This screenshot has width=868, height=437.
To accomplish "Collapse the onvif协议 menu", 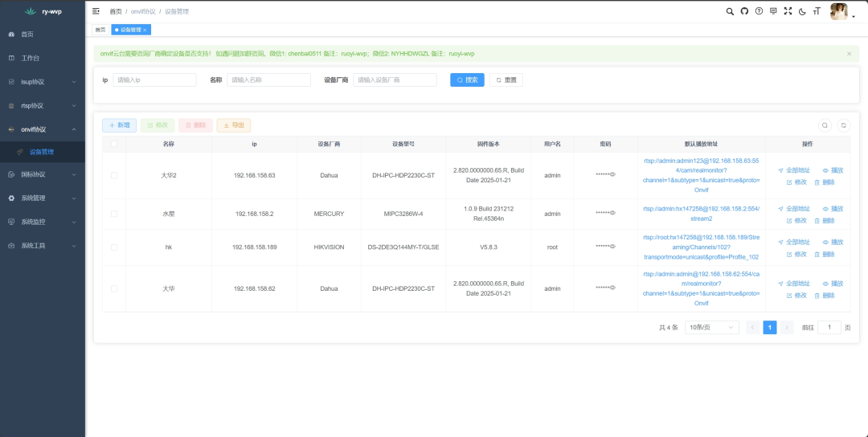I will [x=43, y=129].
